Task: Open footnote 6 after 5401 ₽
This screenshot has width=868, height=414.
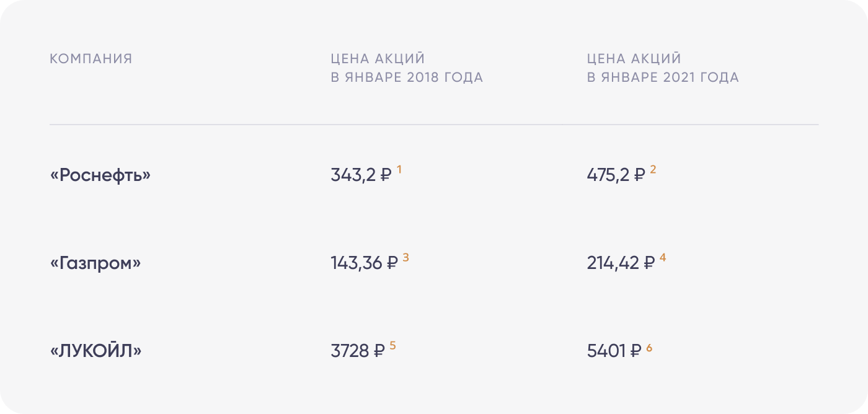Action: [649, 347]
